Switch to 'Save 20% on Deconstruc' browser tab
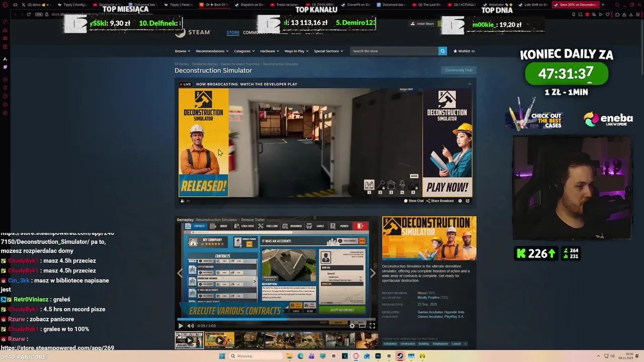644x362 pixels. click(576, 5)
